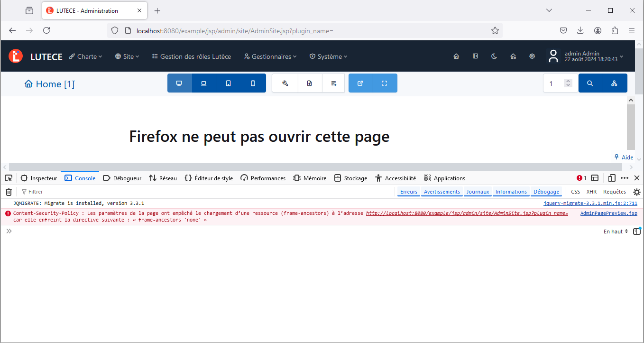This screenshot has height=343, width=644.
Task: Switch to the Inspecteur tab
Action: 39,178
